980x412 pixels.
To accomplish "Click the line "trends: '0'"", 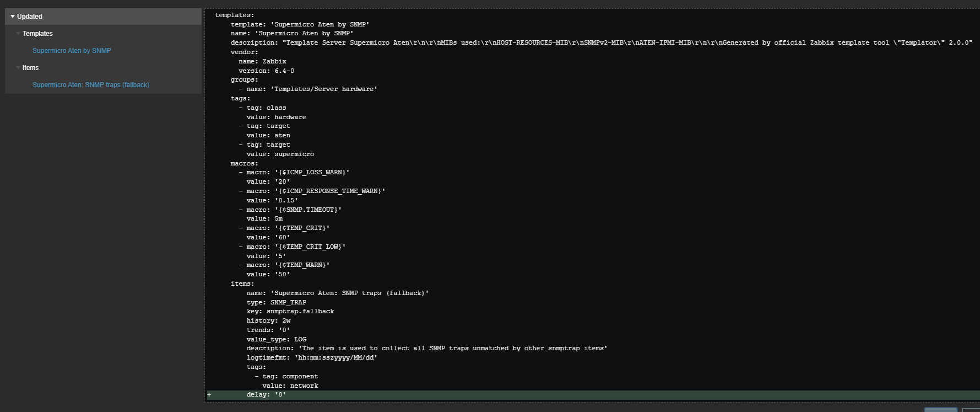I will point(268,330).
